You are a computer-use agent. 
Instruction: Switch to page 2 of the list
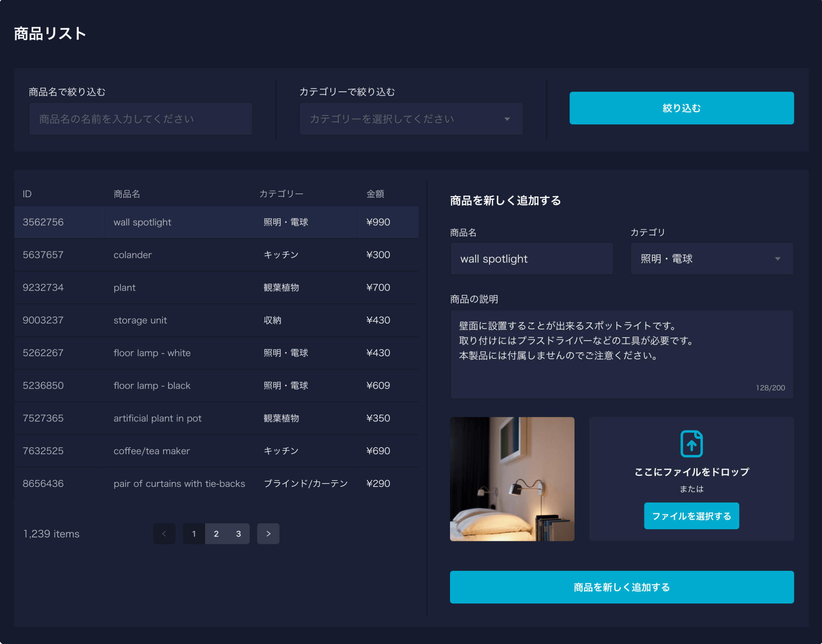coord(216,534)
